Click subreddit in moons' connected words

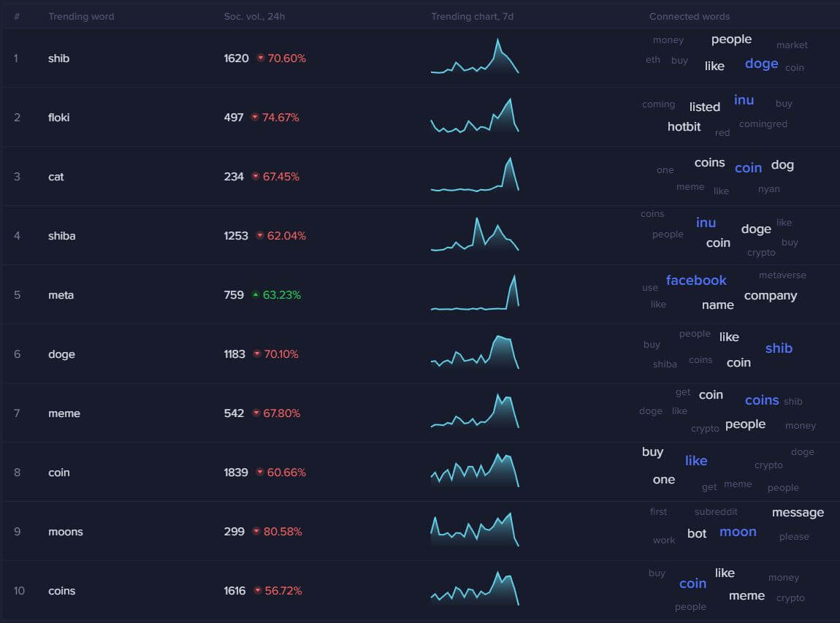coord(716,512)
